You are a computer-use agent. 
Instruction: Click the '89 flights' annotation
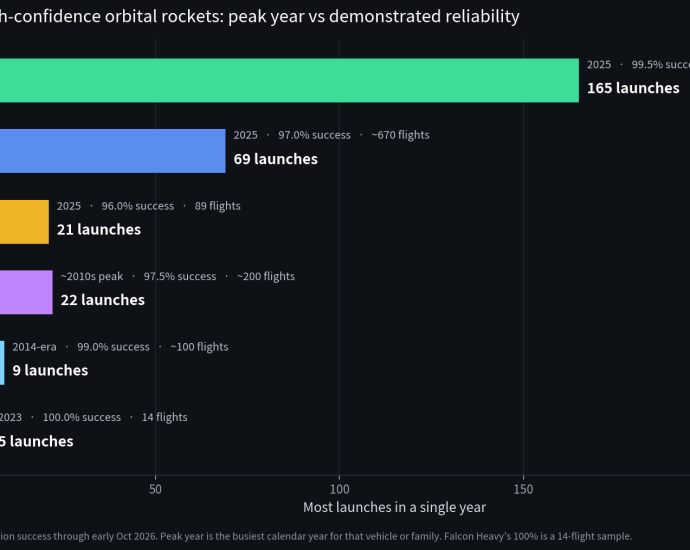[x=217, y=206]
